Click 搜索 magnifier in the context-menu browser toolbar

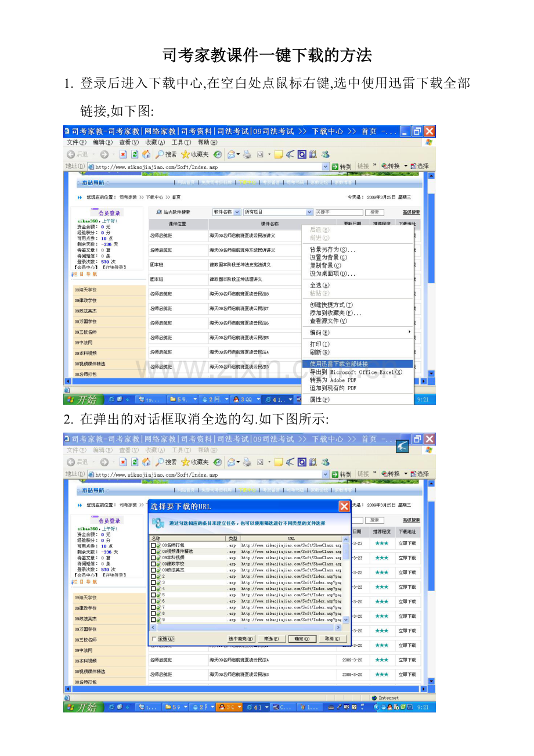(159, 154)
